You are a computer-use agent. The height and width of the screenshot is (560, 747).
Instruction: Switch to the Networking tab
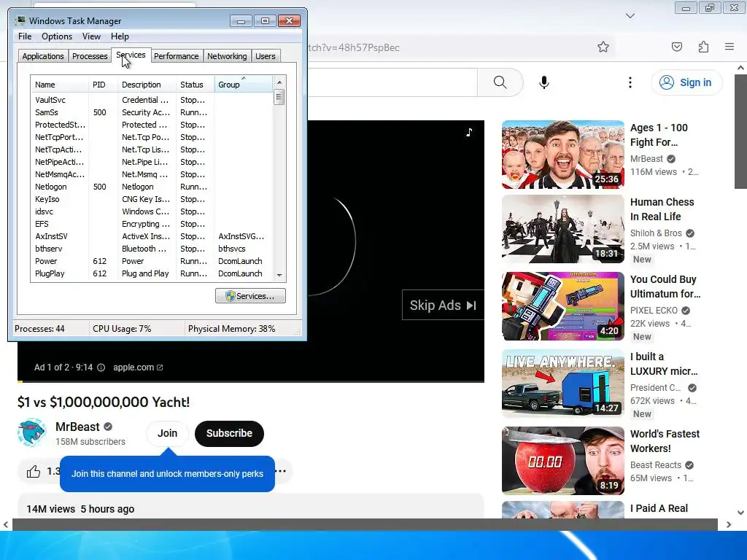pos(227,56)
